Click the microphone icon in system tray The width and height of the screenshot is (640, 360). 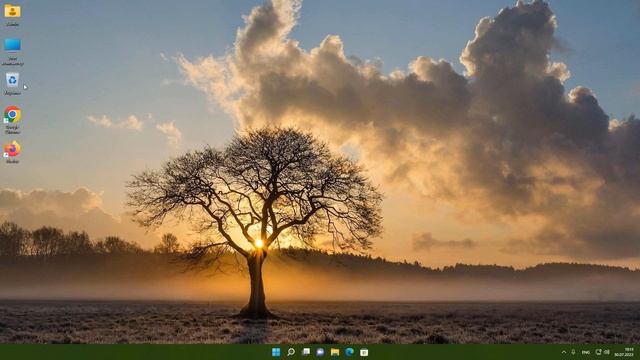tap(573, 352)
